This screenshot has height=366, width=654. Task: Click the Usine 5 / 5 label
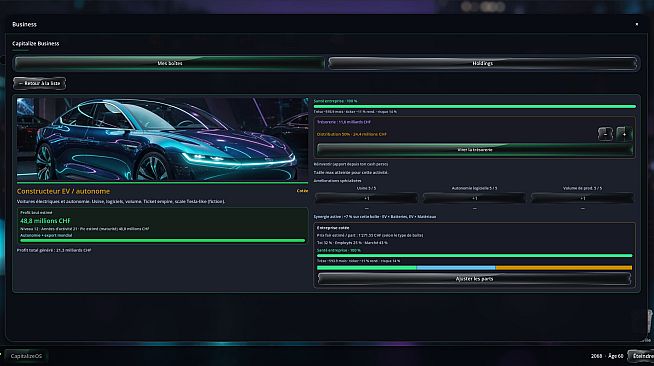tap(366, 188)
